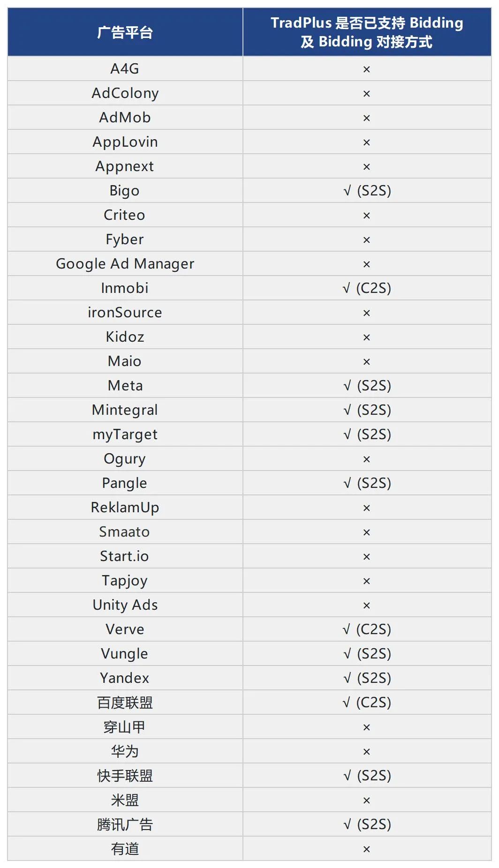The height and width of the screenshot is (868, 499).
Task: Click the C2S checkmark for Verve
Action: tap(367, 629)
